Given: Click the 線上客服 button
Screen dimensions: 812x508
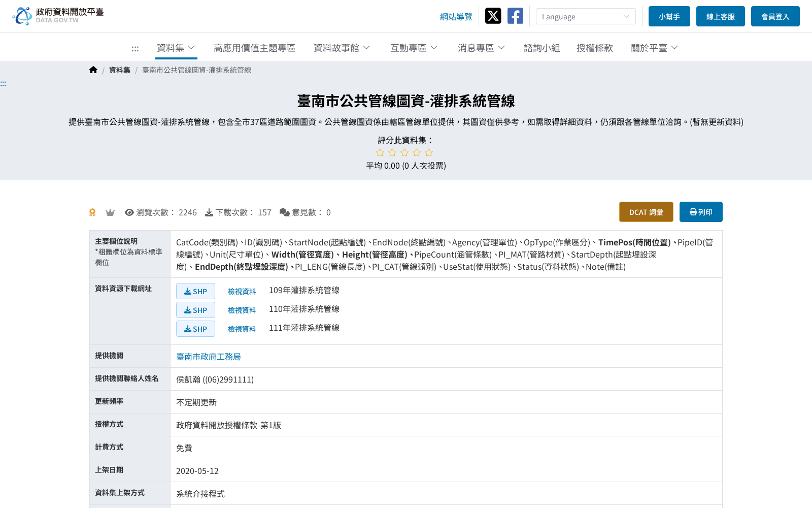Looking at the screenshot, I should point(721,16).
